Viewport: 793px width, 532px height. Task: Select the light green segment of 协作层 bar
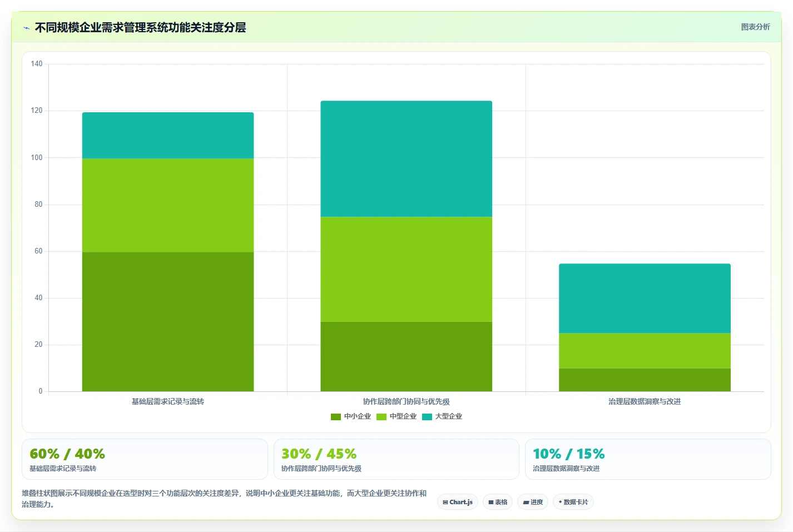pyautogui.click(x=406, y=269)
